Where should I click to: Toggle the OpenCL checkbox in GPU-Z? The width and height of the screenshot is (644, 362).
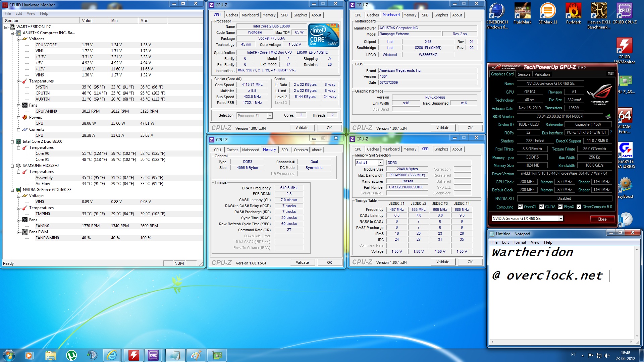(520, 207)
